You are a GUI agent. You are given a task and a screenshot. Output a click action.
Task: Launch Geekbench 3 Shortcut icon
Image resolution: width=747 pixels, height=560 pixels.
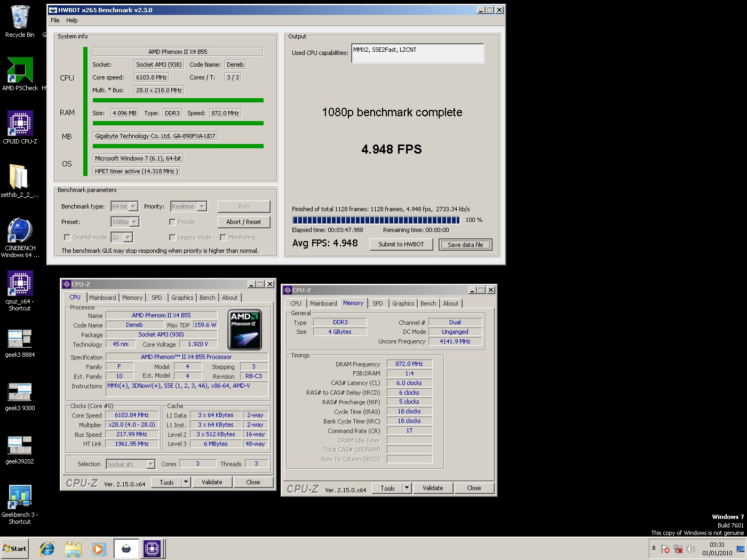(20, 505)
